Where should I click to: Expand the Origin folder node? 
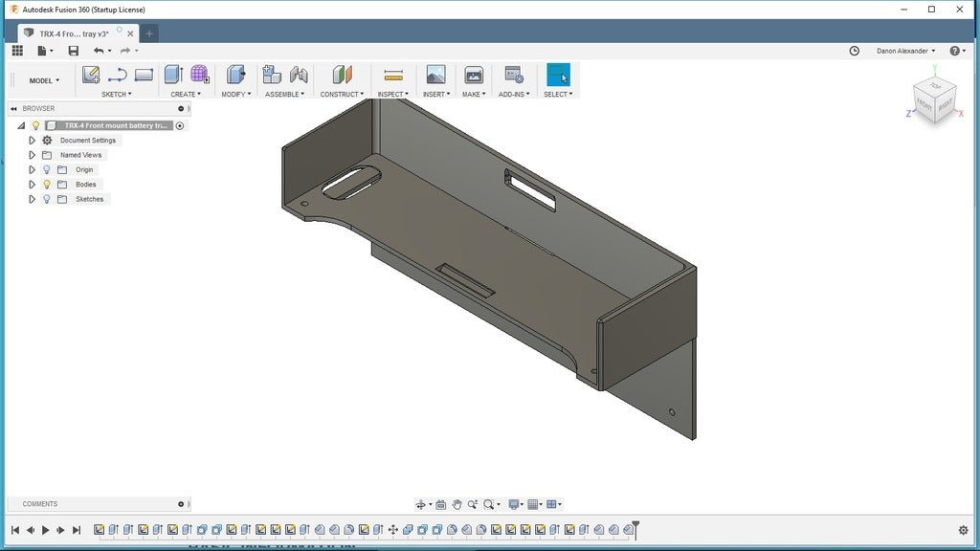point(32,170)
